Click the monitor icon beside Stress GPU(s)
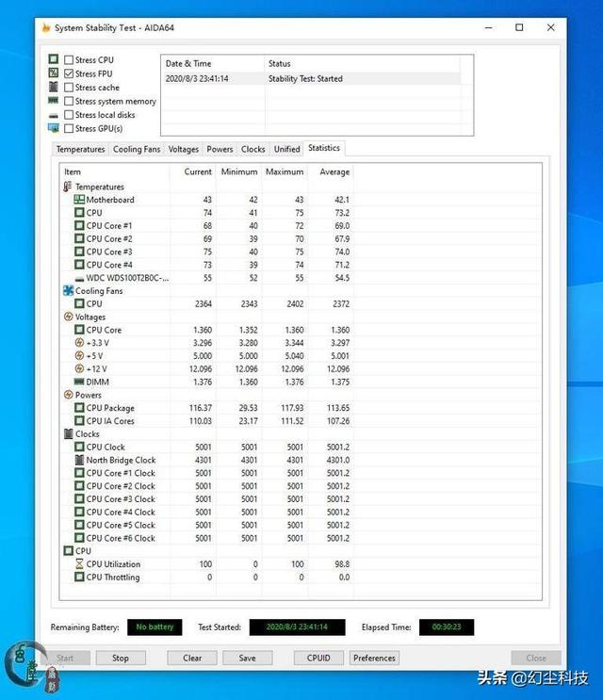The height and width of the screenshot is (700, 603). [54, 128]
